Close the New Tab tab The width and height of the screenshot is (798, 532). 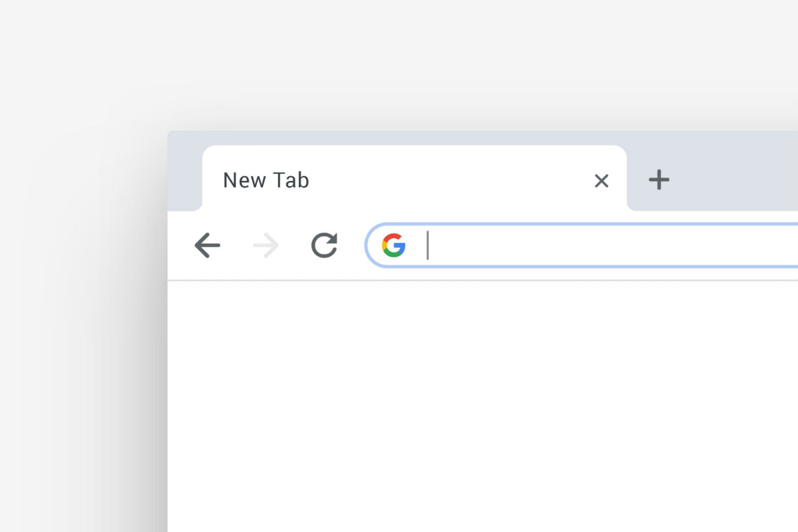(601, 181)
